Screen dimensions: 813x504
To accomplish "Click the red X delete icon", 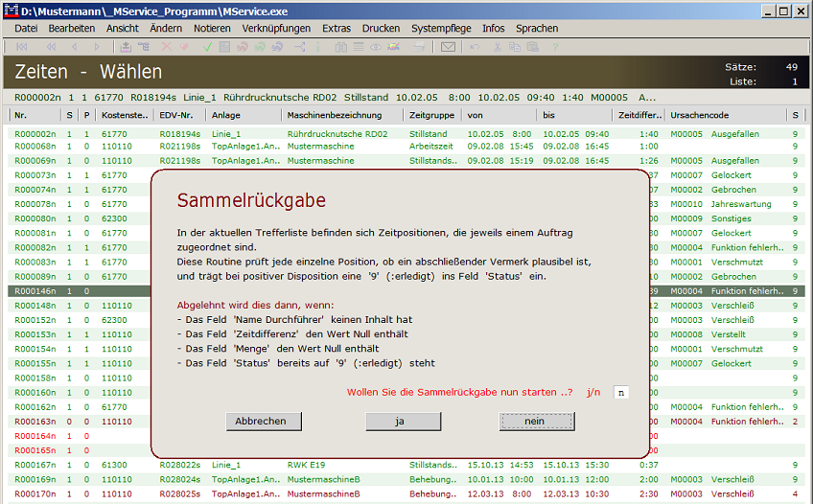I will point(166,46).
